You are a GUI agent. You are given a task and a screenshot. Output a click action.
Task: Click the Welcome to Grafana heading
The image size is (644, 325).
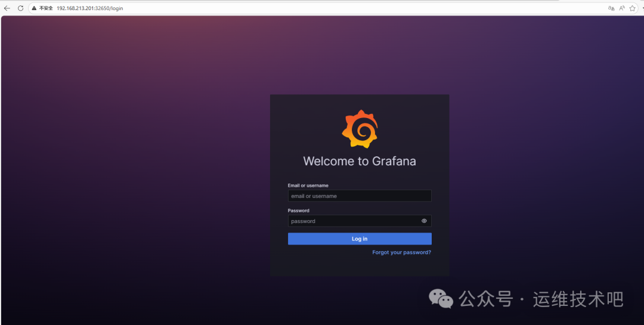coord(360,161)
